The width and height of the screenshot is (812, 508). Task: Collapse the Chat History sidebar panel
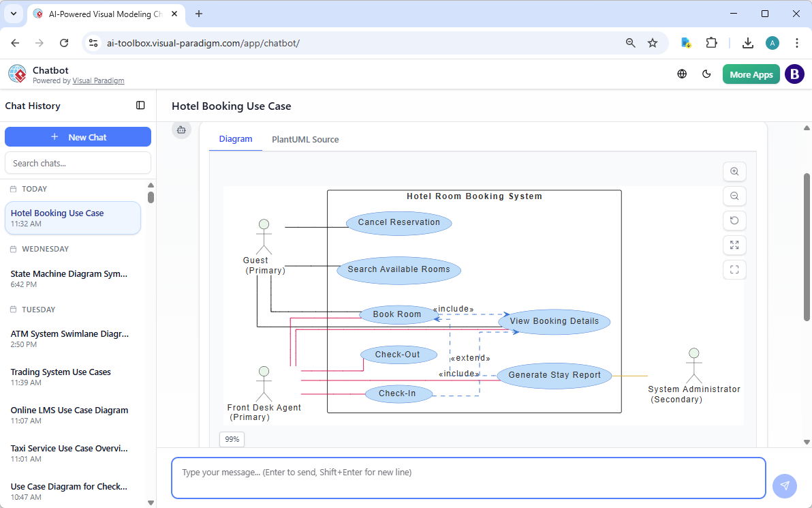[x=140, y=105]
